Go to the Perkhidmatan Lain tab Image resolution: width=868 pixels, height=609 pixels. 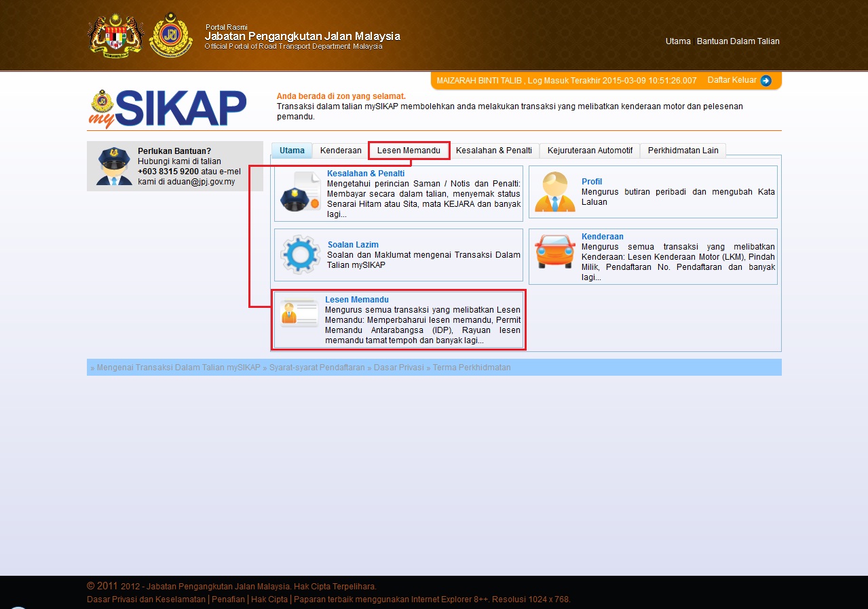pyautogui.click(x=683, y=151)
